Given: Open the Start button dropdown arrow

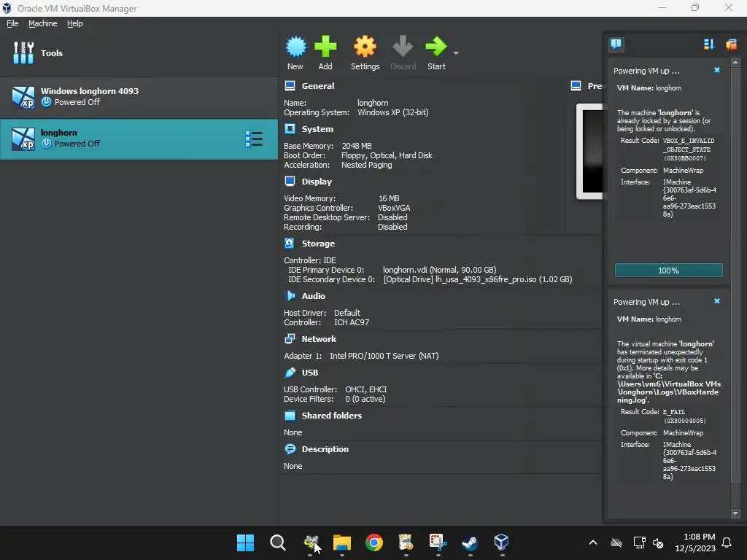Looking at the screenshot, I should [456, 52].
